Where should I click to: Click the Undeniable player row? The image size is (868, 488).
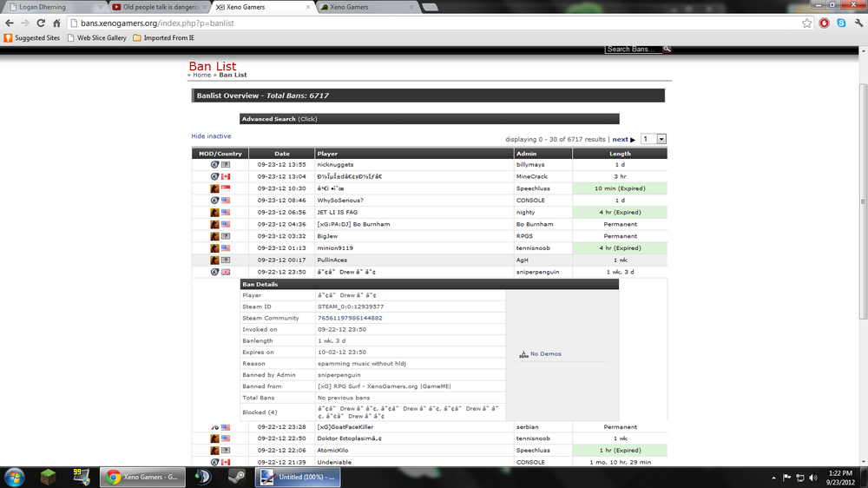pos(430,462)
